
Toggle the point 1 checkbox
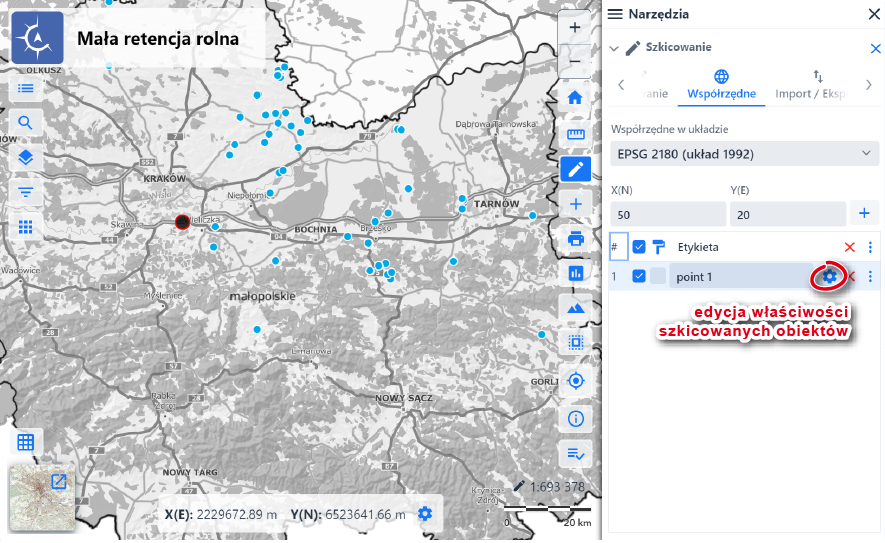pos(639,277)
